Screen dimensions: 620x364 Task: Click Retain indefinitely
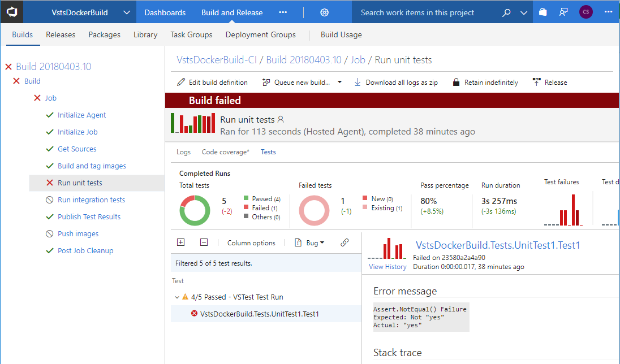tap(485, 82)
